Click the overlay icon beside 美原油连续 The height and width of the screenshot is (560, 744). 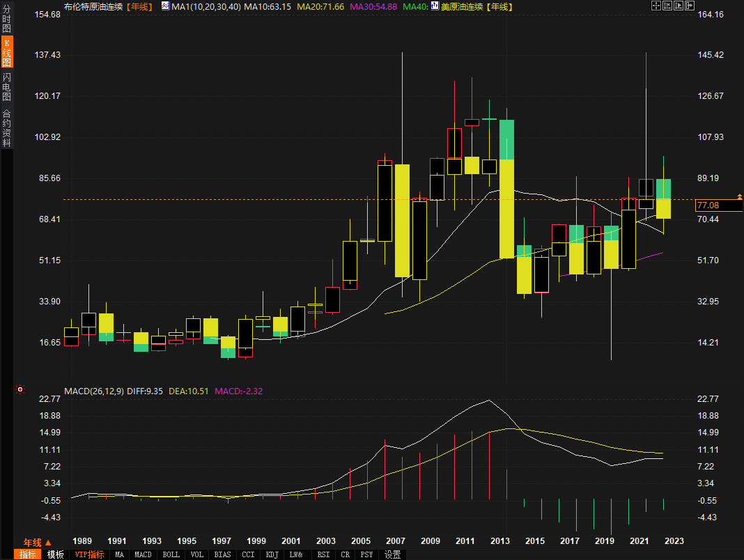click(435, 6)
